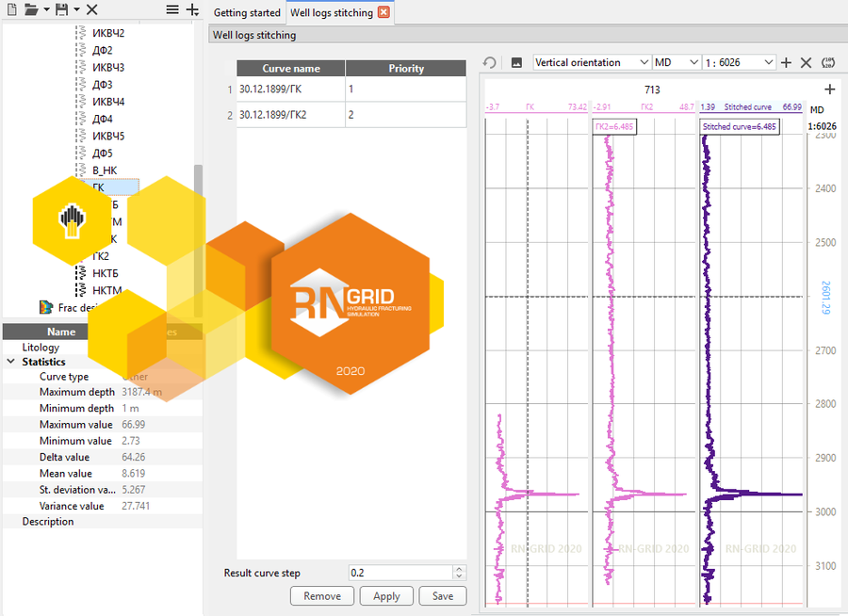This screenshot has width=848, height=616.
Task: Add a track using plus beside 713
Action: point(829,89)
